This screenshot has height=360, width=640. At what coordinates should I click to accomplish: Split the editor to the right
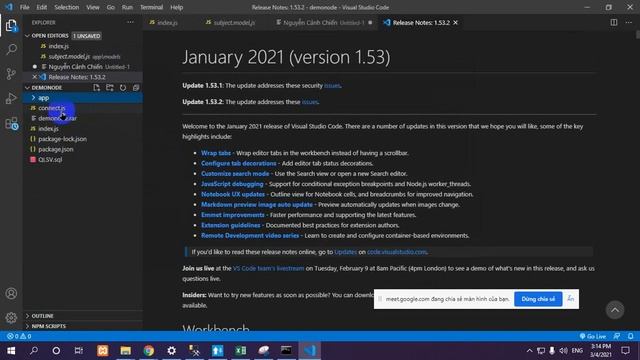[x=613, y=22]
